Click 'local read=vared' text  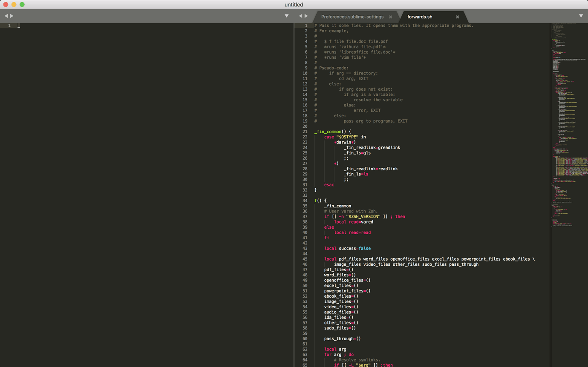(x=354, y=222)
